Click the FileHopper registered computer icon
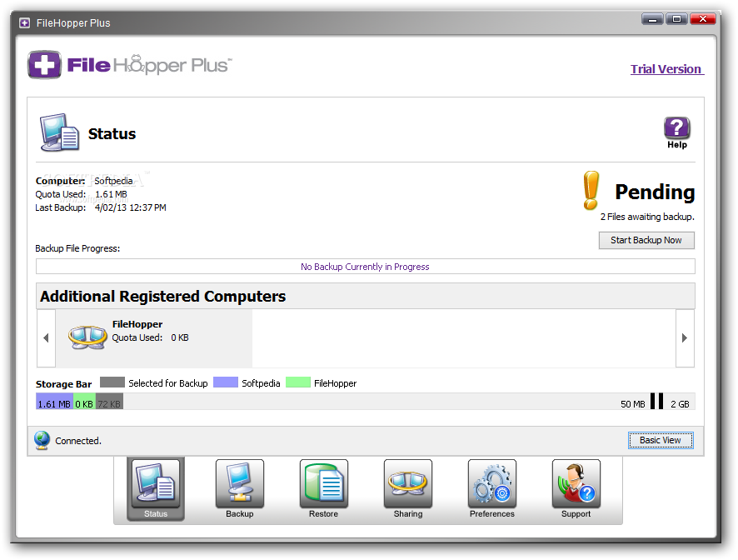 point(87,337)
